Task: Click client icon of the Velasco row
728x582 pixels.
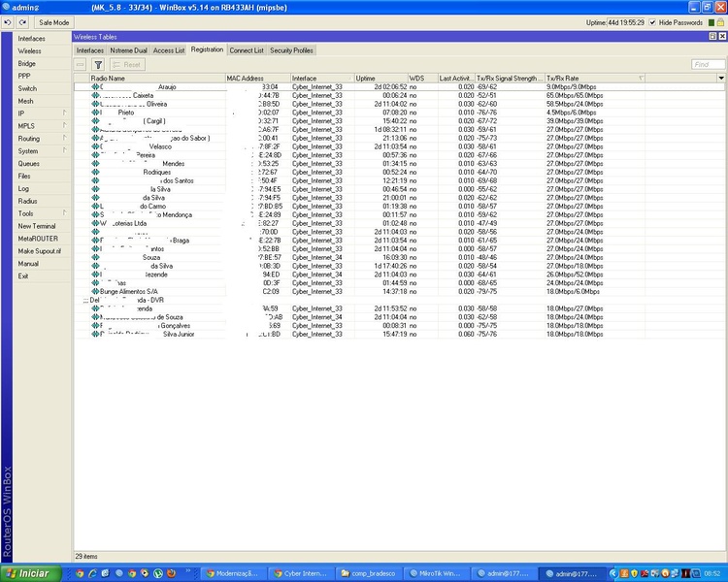Action: tap(95, 146)
